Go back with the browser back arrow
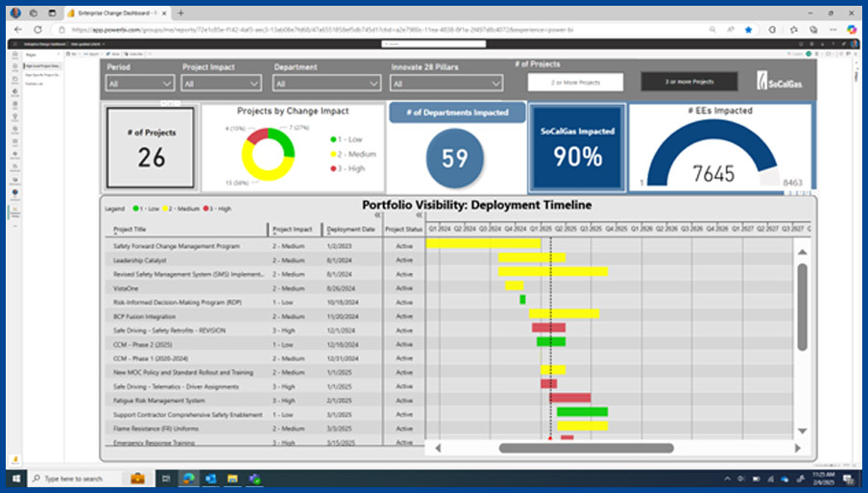Viewport: 868px width, 493px height. point(17,30)
